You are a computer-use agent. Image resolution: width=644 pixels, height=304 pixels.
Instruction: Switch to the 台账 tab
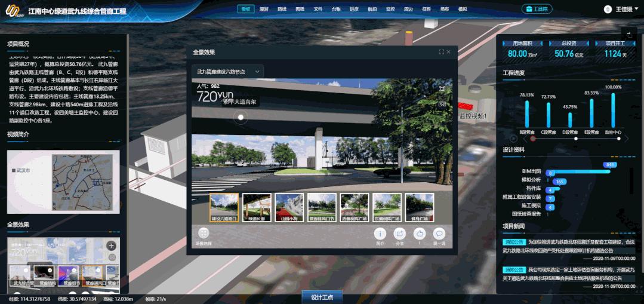coord(336,9)
